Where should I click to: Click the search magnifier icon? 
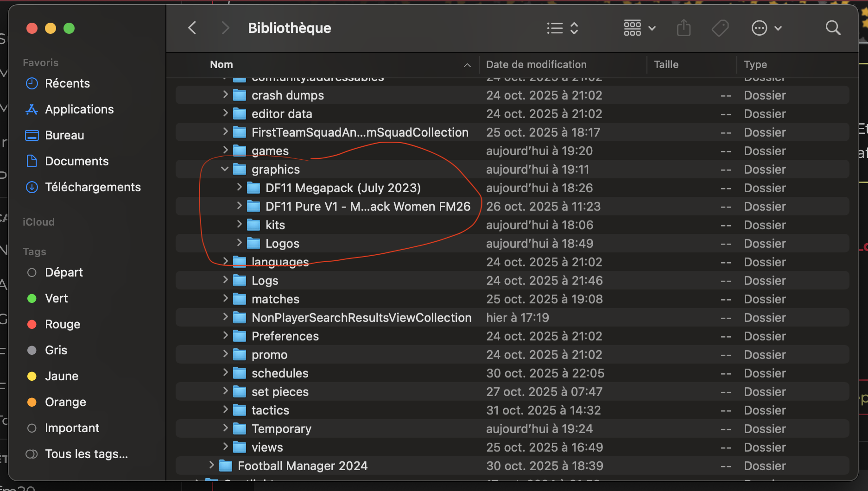(x=833, y=28)
